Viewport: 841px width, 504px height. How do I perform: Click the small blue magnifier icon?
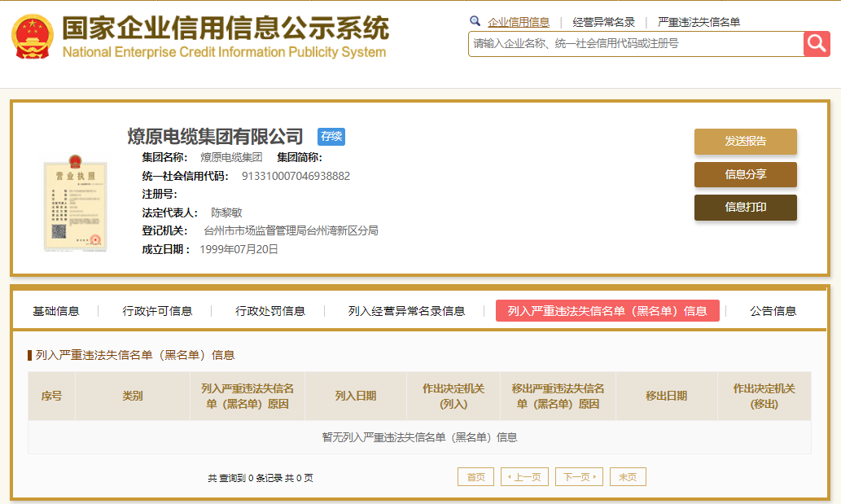[x=475, y=21]
